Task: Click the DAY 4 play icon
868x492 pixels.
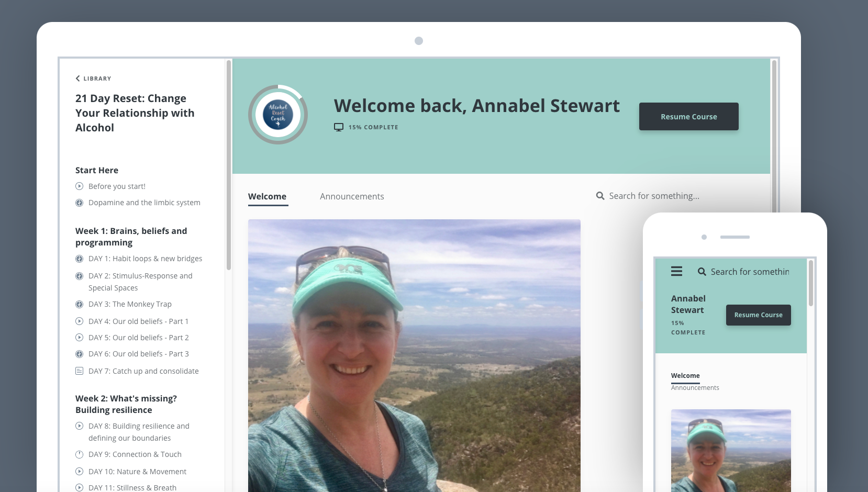Action: 80,321
